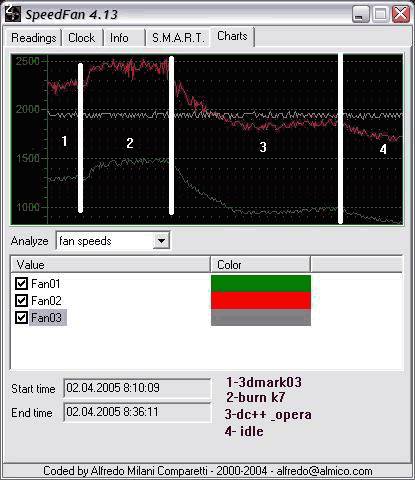Toggle the Fan02 checkbox
415x480 pixels.
21,301
